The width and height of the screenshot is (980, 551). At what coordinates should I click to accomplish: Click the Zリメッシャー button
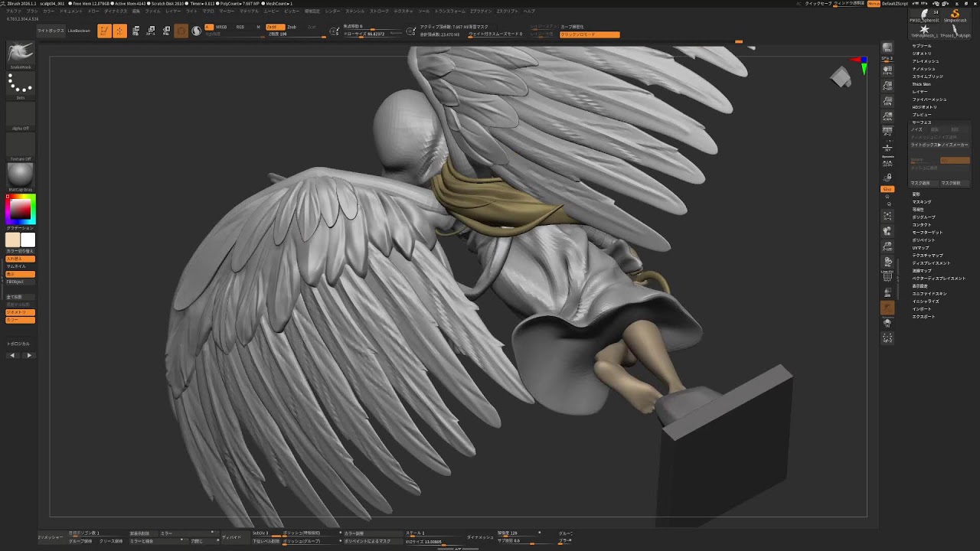click(x=51, y=538)
